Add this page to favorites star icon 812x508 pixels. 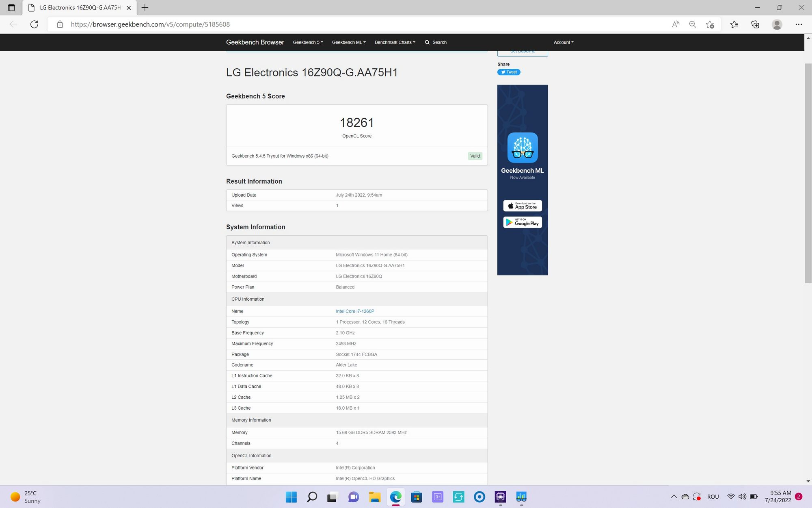pyautogui.click(x=710, y=24)
